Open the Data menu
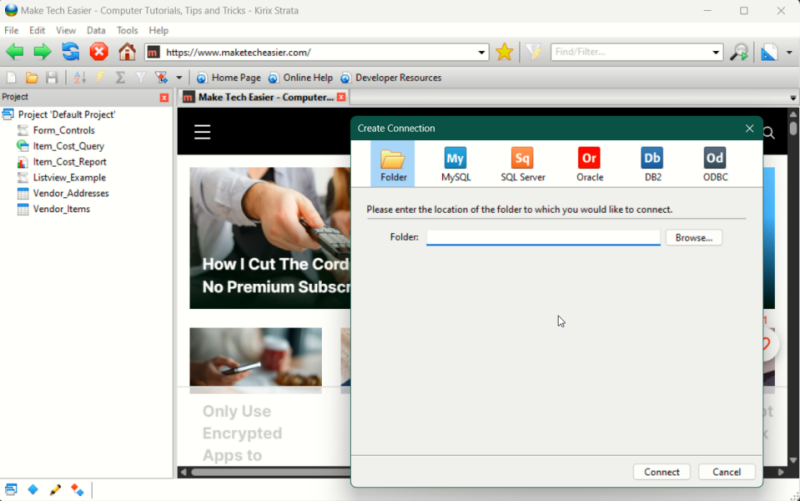The image size is (800, 501). click(x=96, y=31)
